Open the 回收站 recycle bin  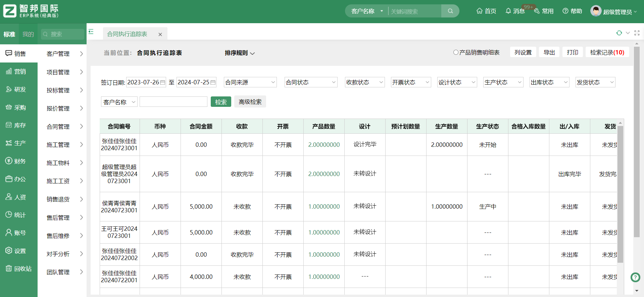coord(18,268)
